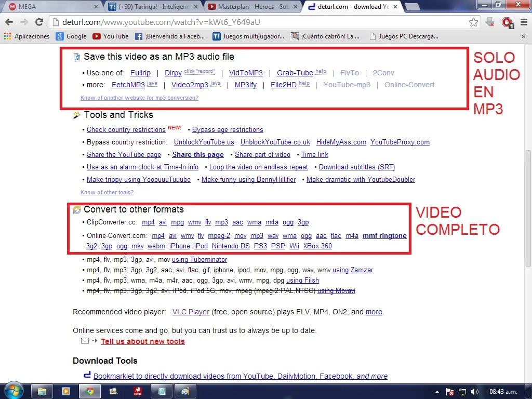Open VidToMP3 link

tap(246, 73)
